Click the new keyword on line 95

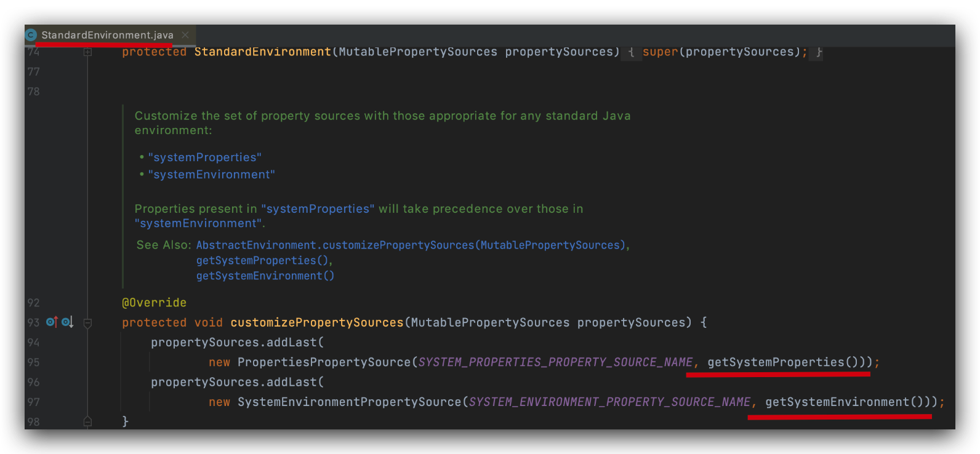click(x=219, y=362)
